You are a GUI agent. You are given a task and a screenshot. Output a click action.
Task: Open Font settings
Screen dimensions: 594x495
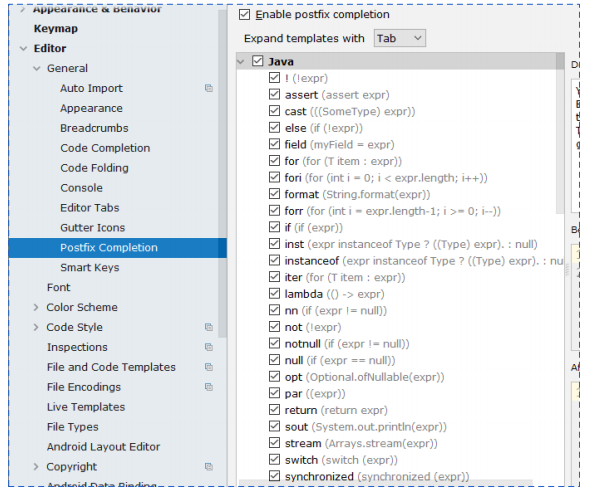[59, 287]
